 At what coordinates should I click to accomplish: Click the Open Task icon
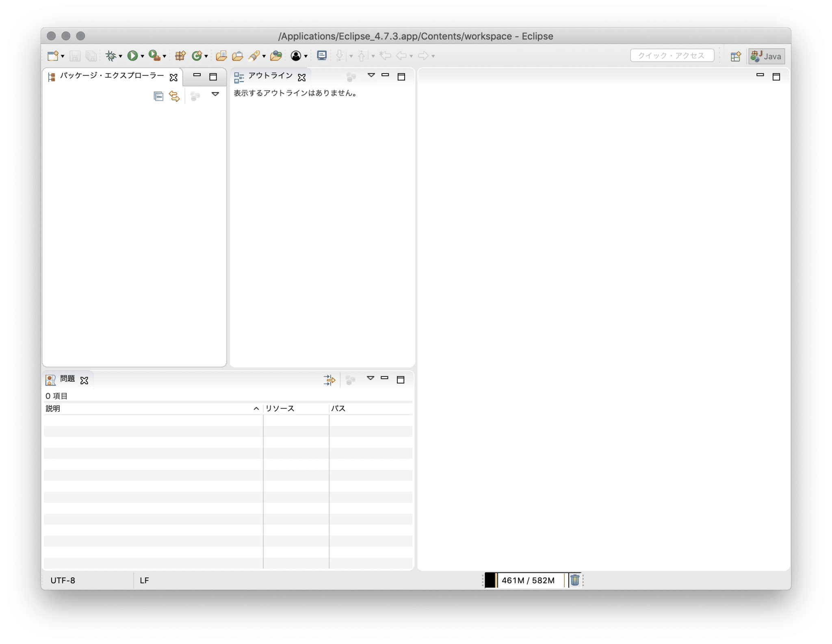click(237, 56)
